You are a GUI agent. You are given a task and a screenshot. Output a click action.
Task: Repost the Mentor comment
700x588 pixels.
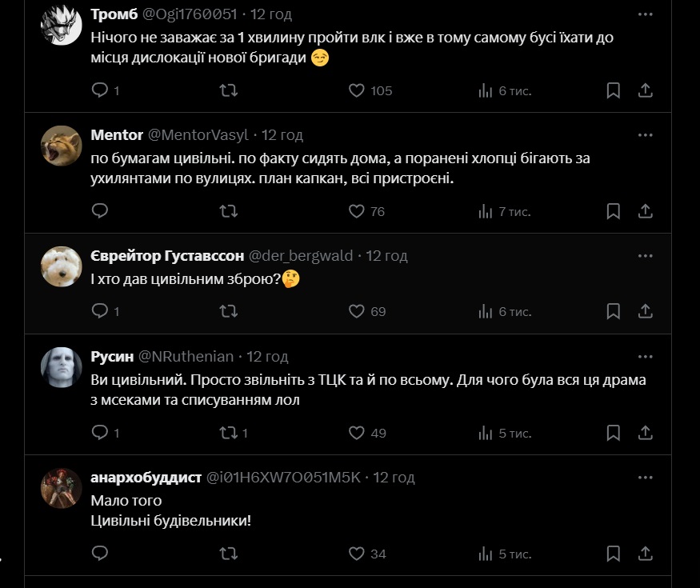coord(228,211)
